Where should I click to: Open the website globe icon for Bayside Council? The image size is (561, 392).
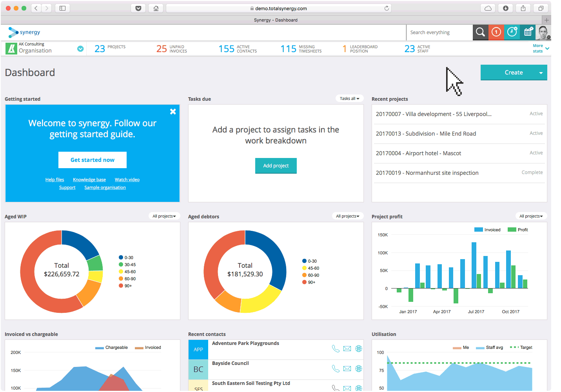click(x=358, y=368)
